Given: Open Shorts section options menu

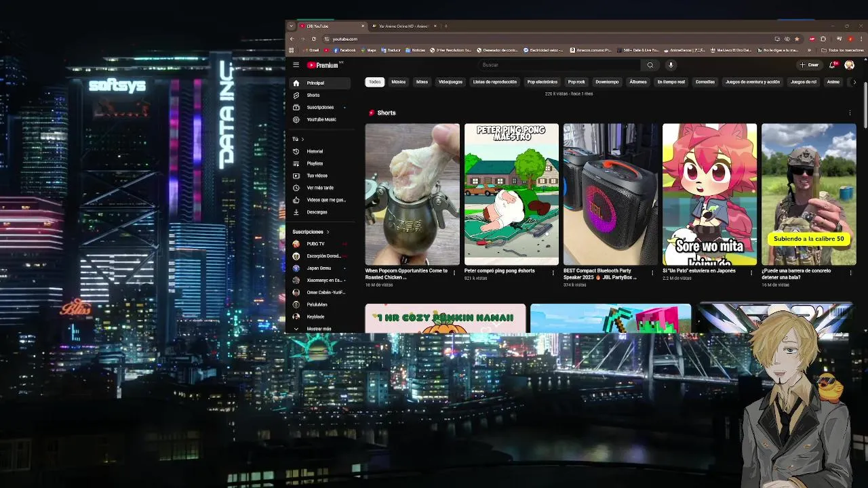Looking at the screenshot, I should pos(850,113).
